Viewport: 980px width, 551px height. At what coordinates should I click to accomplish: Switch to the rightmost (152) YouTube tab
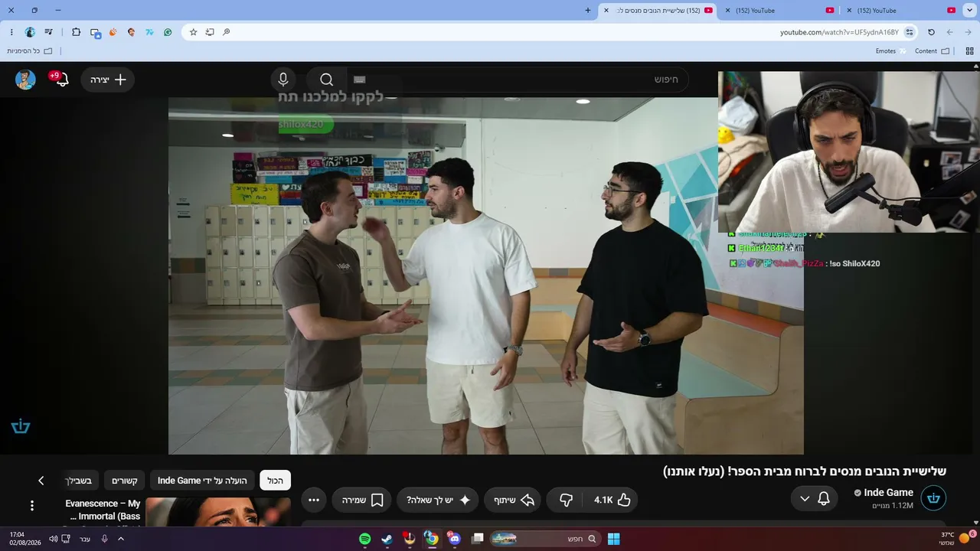point(900,11)
